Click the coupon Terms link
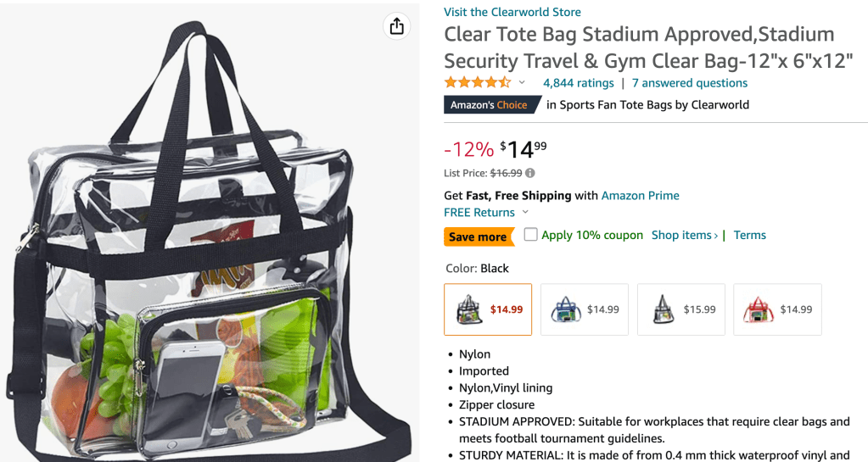This screenshot has width=868, height=462. 750,236
